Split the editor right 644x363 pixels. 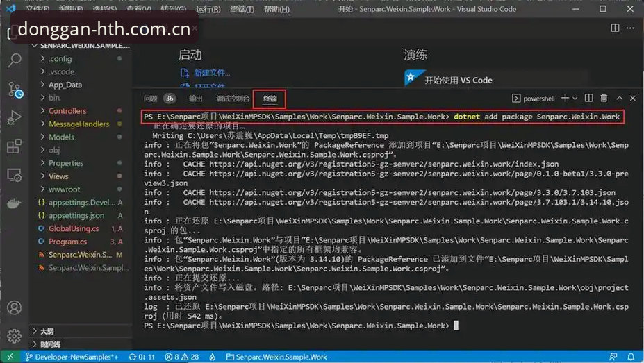click(x=615, y=28)
